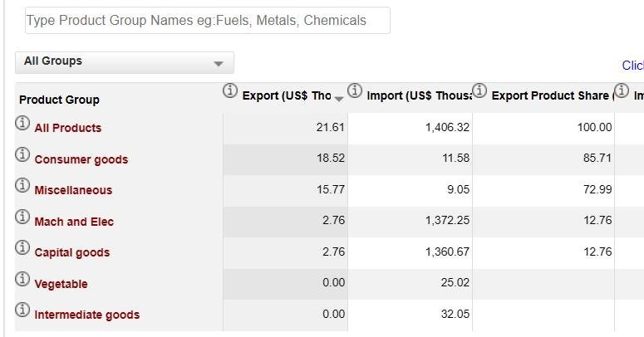Screen dimensions: 644x337
Task: Sort by Product Group column header
Action: tap(59, 100)
